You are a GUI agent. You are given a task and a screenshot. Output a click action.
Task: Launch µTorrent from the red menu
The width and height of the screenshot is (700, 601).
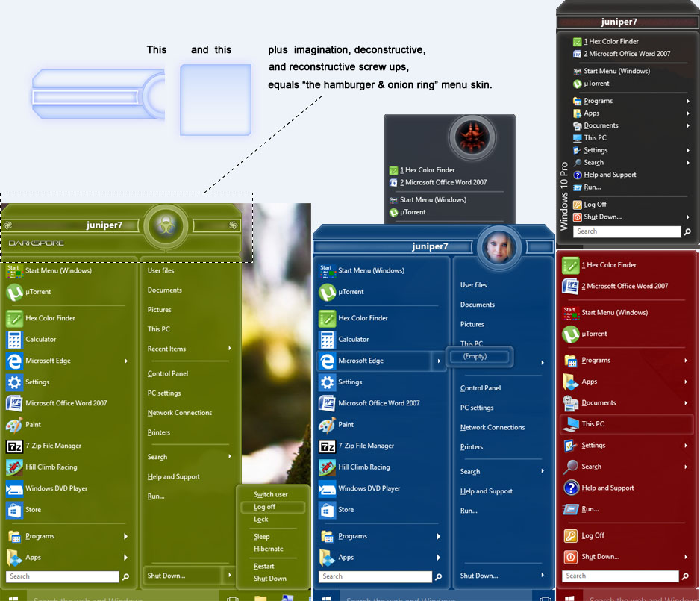tap(594, 334)
